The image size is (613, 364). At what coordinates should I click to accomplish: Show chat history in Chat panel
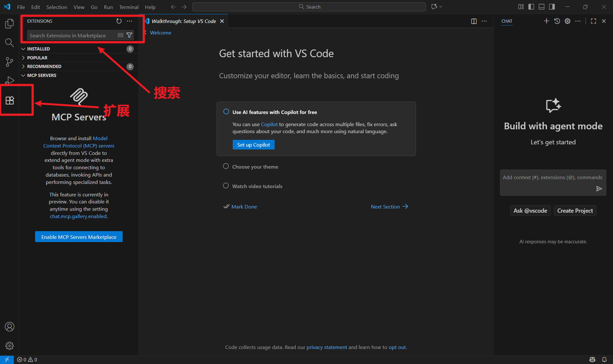pos(557,21)
